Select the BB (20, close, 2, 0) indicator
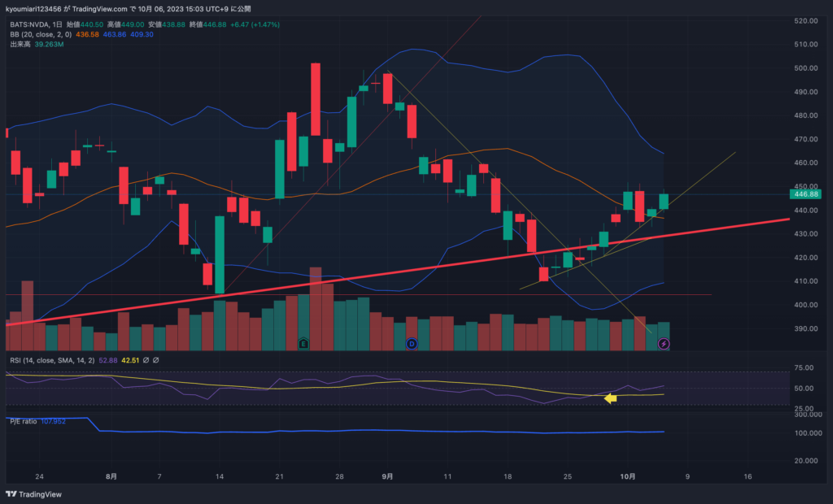 tap(41, 34)
